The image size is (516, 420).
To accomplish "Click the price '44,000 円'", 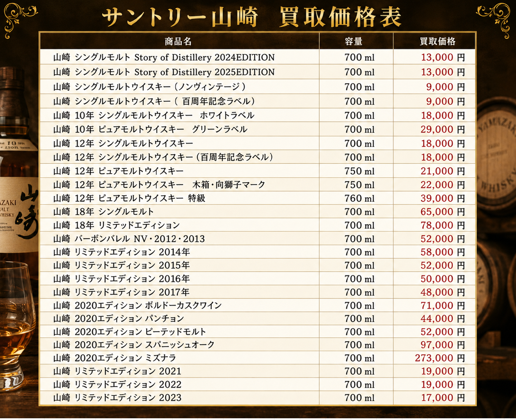I will pyautogui.click(x=443, y=319).
